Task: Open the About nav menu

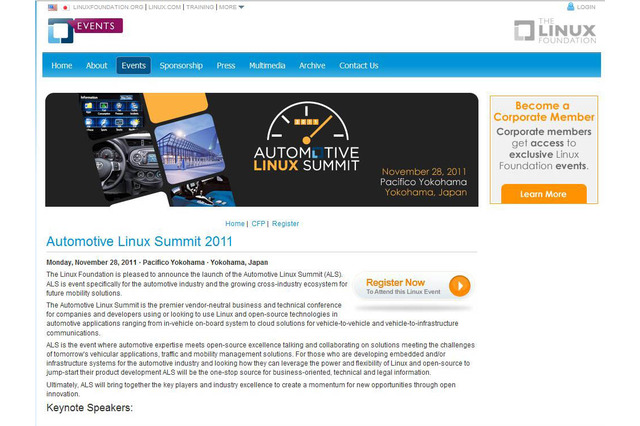Action: point(96,65)
